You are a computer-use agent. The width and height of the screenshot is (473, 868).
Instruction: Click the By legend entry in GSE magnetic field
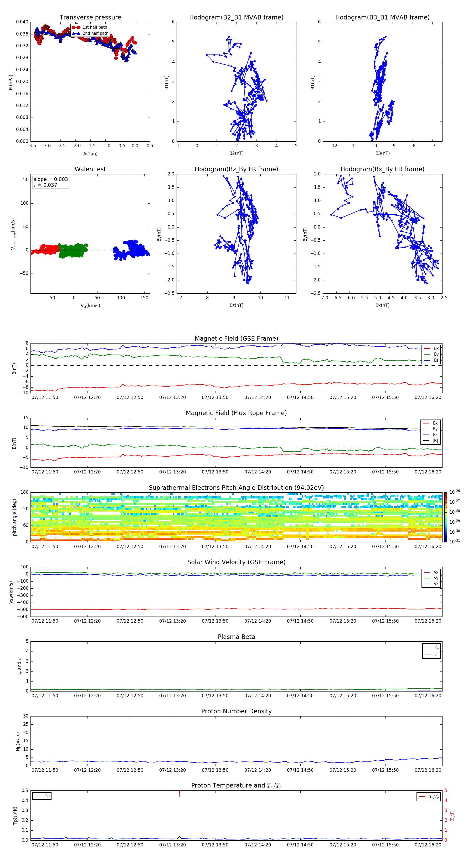[x=431, y=354]
